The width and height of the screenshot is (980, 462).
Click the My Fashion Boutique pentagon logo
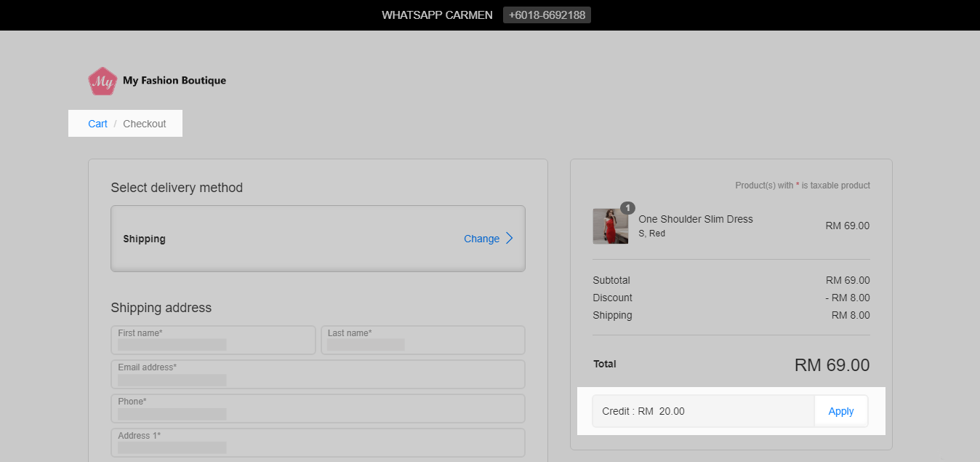(103, 81)
